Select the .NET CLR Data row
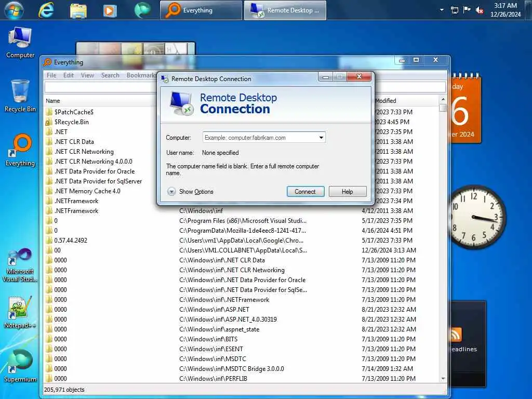Viewport: 532px width, 399px height. tap(100, 141)
